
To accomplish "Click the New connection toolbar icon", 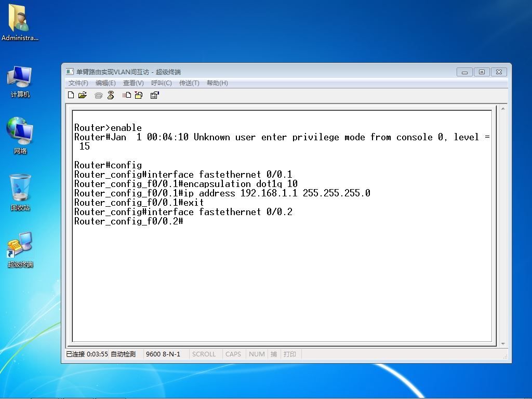I will 71,96.
